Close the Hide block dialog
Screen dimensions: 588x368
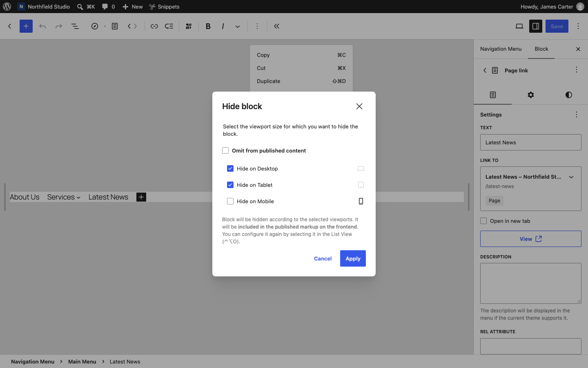point(359,106)
